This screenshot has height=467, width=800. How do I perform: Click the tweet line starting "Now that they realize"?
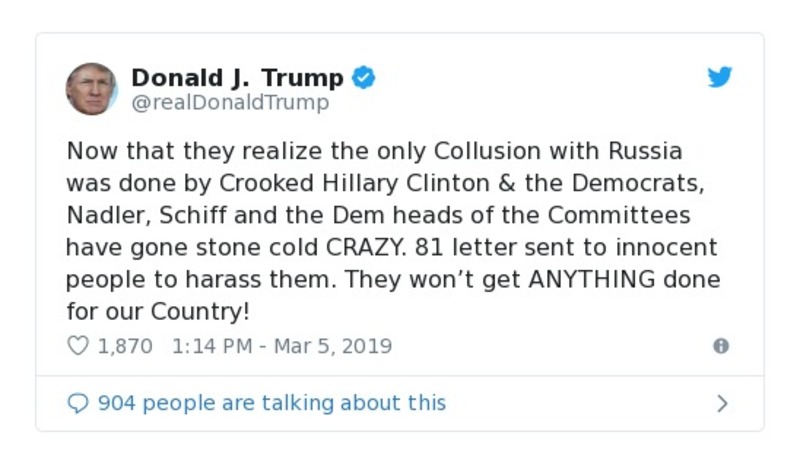[x=374, y=152]
